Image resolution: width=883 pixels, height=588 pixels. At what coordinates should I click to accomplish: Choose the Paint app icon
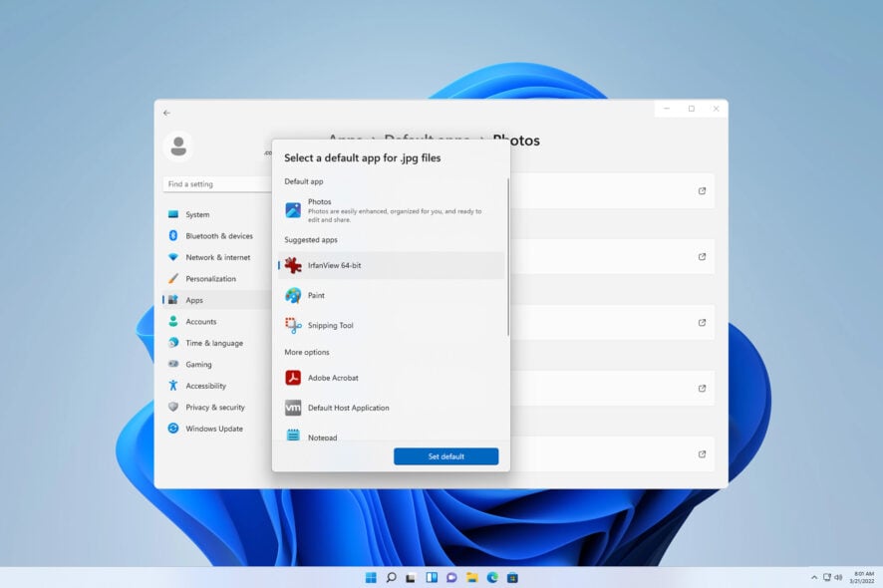click(293, 295)
